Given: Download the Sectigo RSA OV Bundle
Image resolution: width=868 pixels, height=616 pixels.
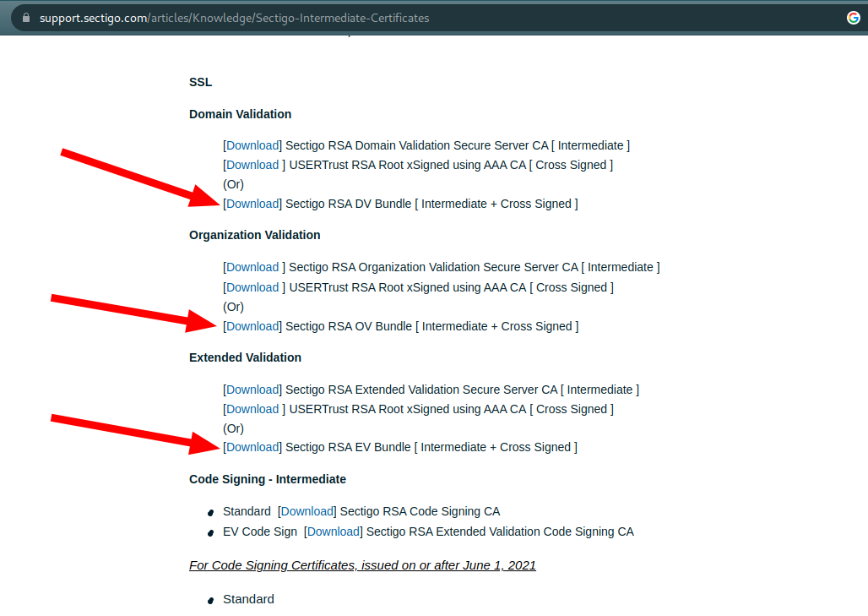Looking at the screenshot, I should [x=252, y=325].
